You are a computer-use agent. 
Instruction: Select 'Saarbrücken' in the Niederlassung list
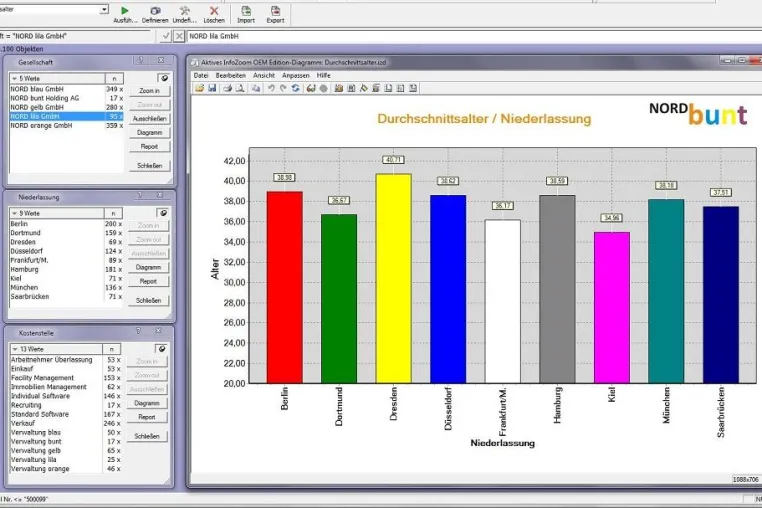(66, 297)
